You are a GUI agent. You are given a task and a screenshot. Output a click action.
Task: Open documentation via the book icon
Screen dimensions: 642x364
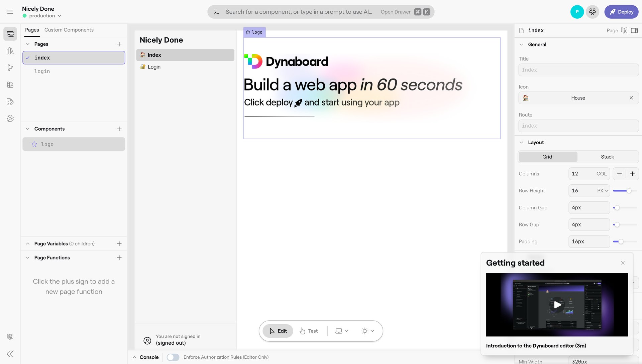click(10, 337)
